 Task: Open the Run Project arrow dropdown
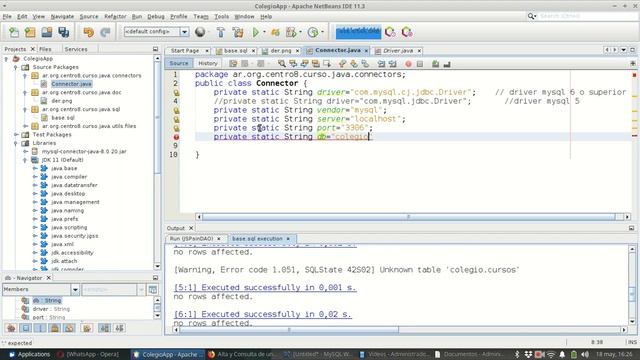(264, 32)
